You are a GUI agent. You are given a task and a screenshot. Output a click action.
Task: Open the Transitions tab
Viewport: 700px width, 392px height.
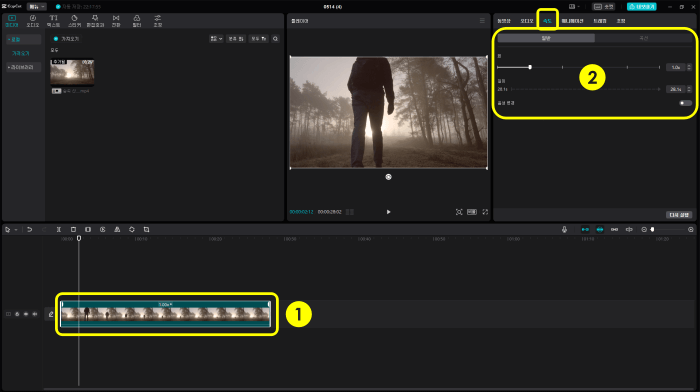click(116, 21)
